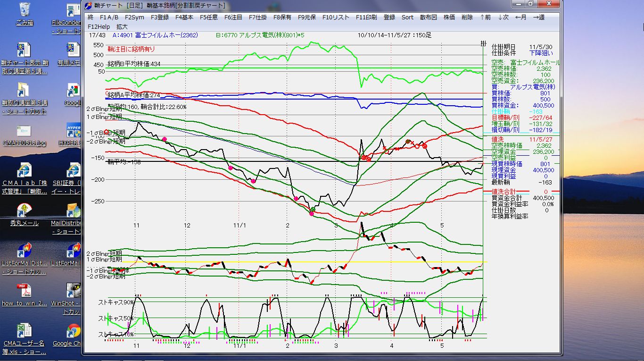
Task: Open the CMAユーザー名簿.xls Excel file icon
Action: pyautogui.click(x=25, y=331)
